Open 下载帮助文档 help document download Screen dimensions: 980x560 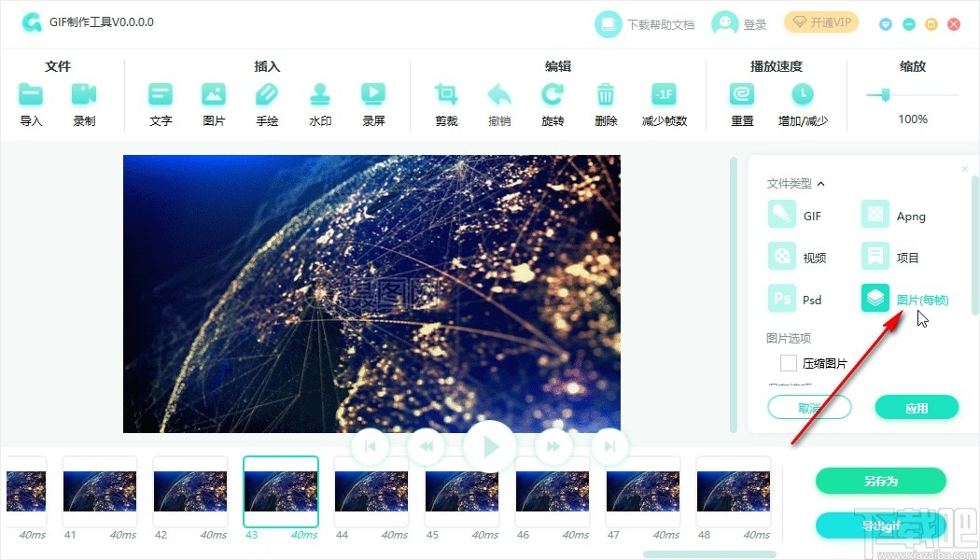click(644, 24)
